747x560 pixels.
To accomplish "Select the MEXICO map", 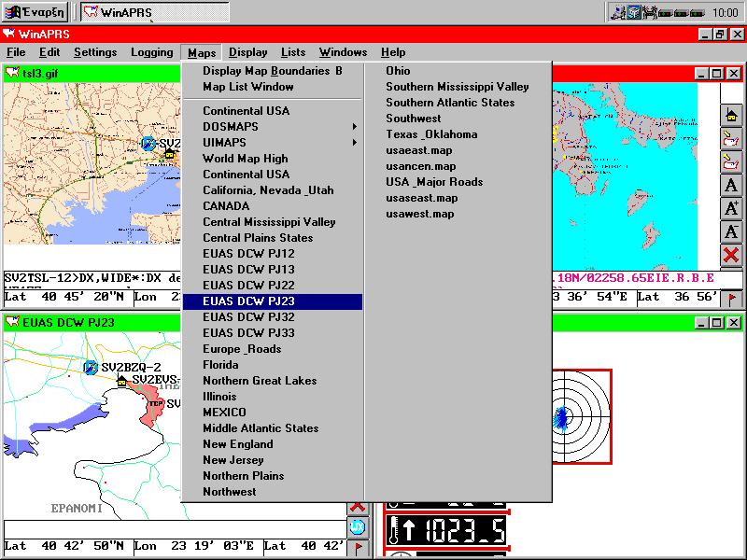I will click(x=273, y=413).
